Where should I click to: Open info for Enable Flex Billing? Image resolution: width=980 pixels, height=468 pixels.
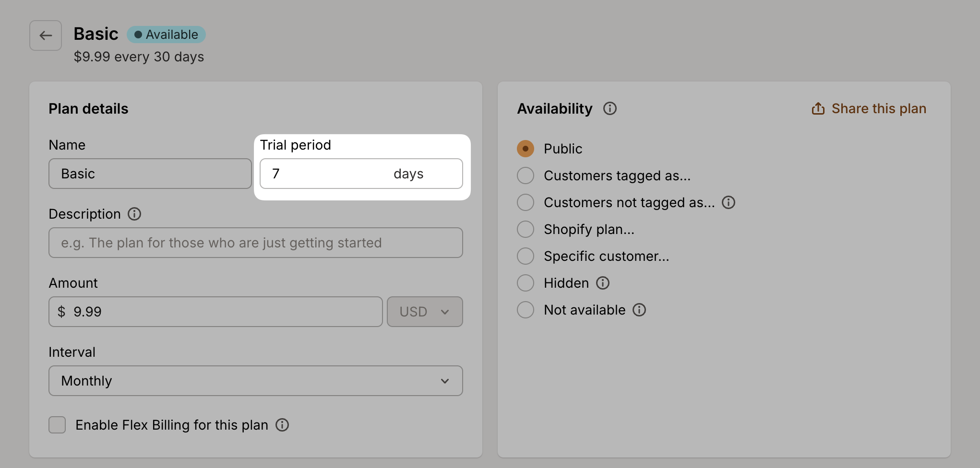pyautogui.click(x=283, y=425)
